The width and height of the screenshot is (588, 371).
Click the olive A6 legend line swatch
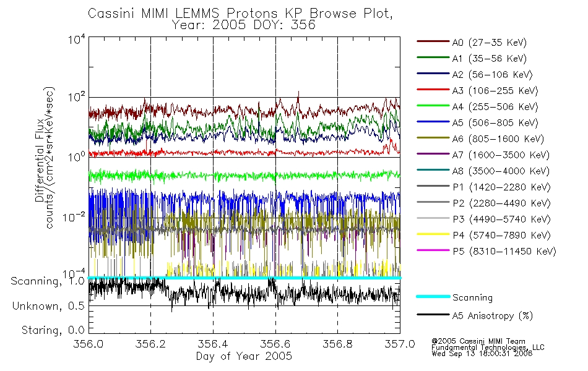click(433, 138)
